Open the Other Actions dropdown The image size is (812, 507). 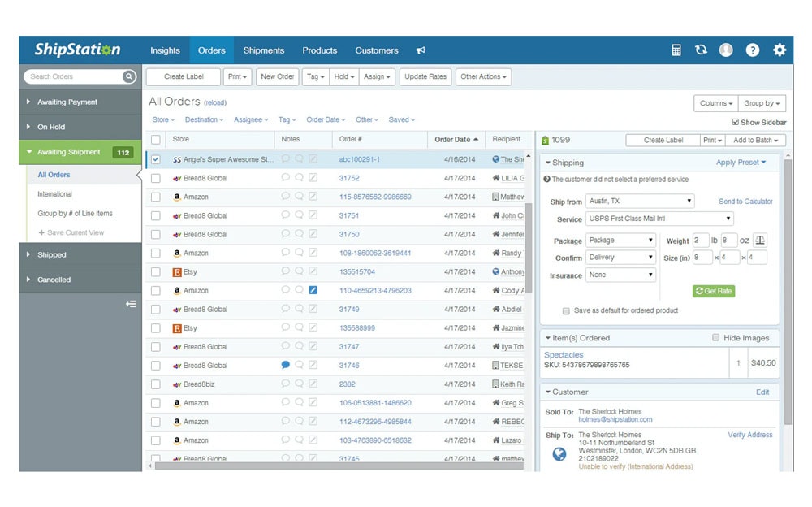(484, 76)
